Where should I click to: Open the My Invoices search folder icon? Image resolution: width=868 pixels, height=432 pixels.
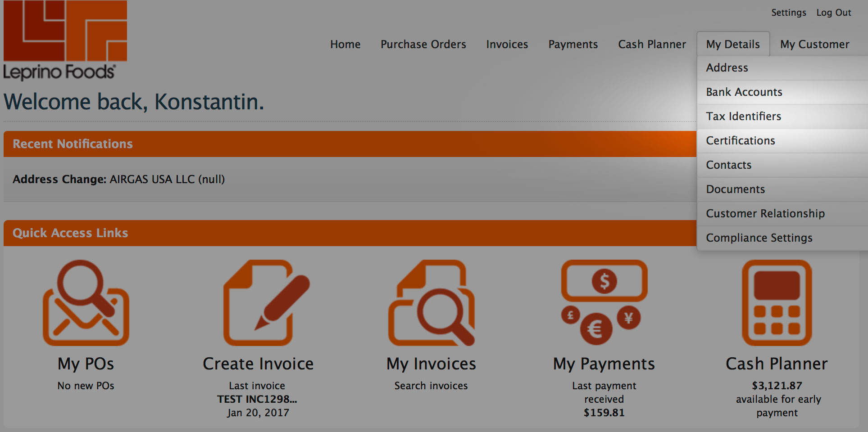(432, 303)
